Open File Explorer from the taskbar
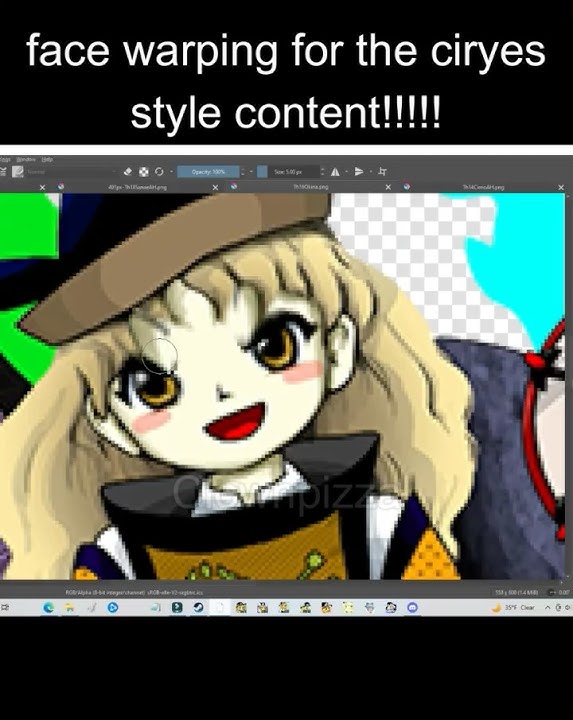 70,608
